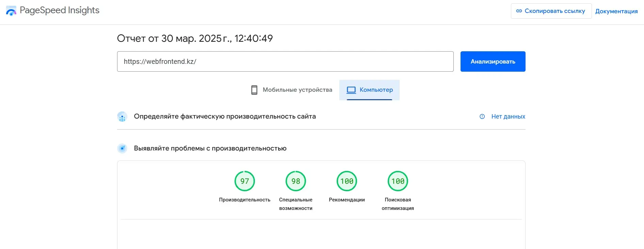Open the Документация link

click(x=616, y=11)
